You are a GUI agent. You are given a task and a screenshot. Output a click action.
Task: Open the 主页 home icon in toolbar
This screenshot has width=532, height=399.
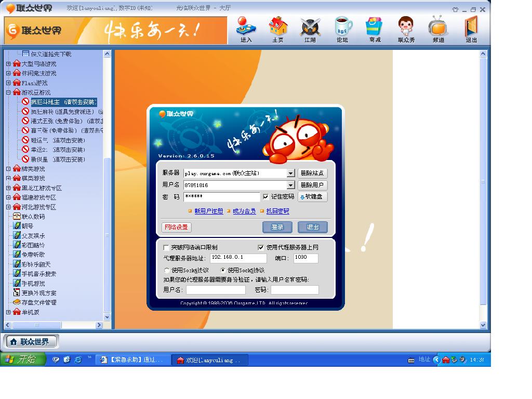pos(278,30)
